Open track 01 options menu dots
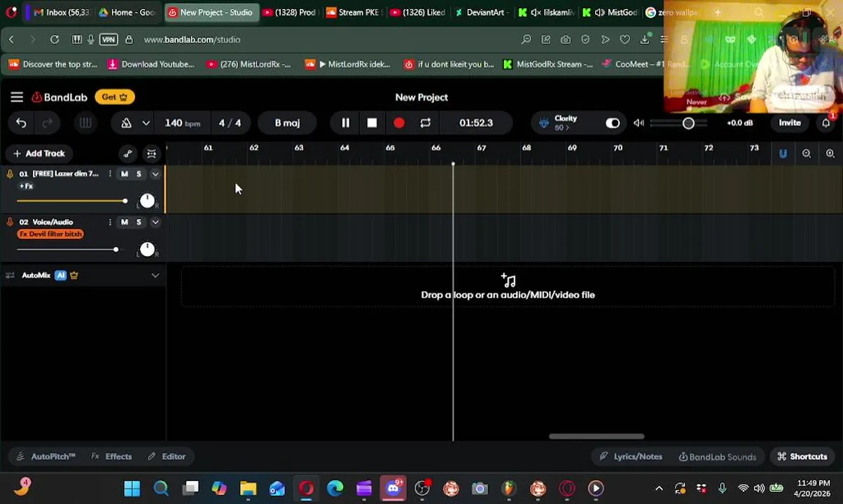 [x=110, y=174]
